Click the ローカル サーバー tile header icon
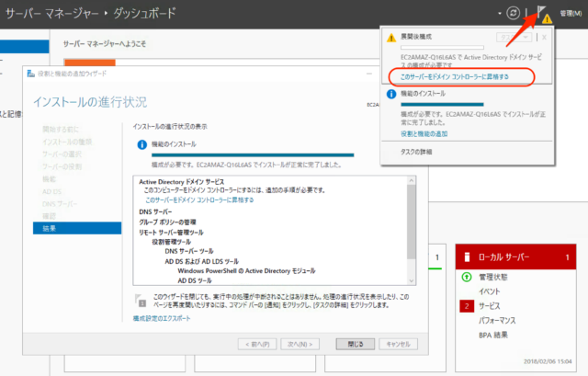The width and height of the screenshot is (588, 376). pos(467,257)
